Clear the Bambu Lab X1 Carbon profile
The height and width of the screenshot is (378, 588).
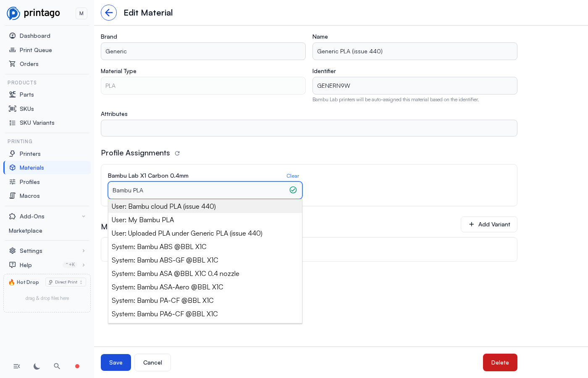[x=293, y=176]
